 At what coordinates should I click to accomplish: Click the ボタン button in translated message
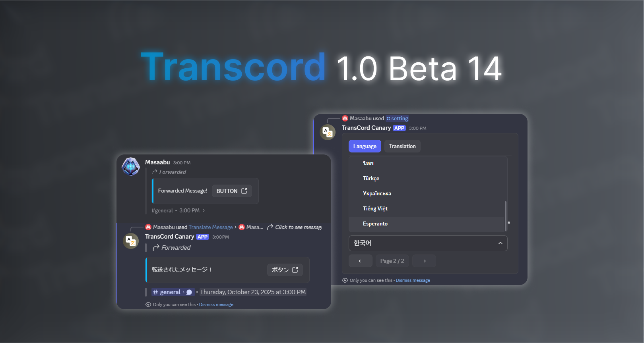tap(285, 270)
